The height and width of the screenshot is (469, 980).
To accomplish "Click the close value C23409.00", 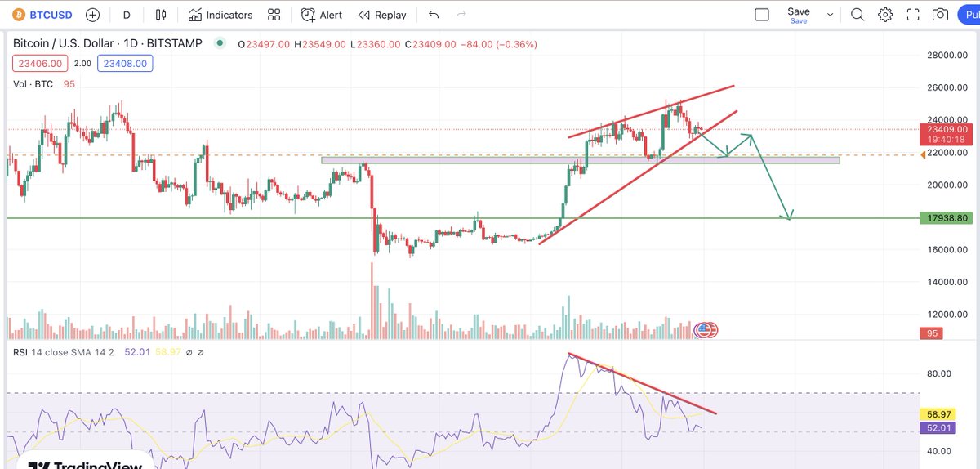I will coord(430,45).
